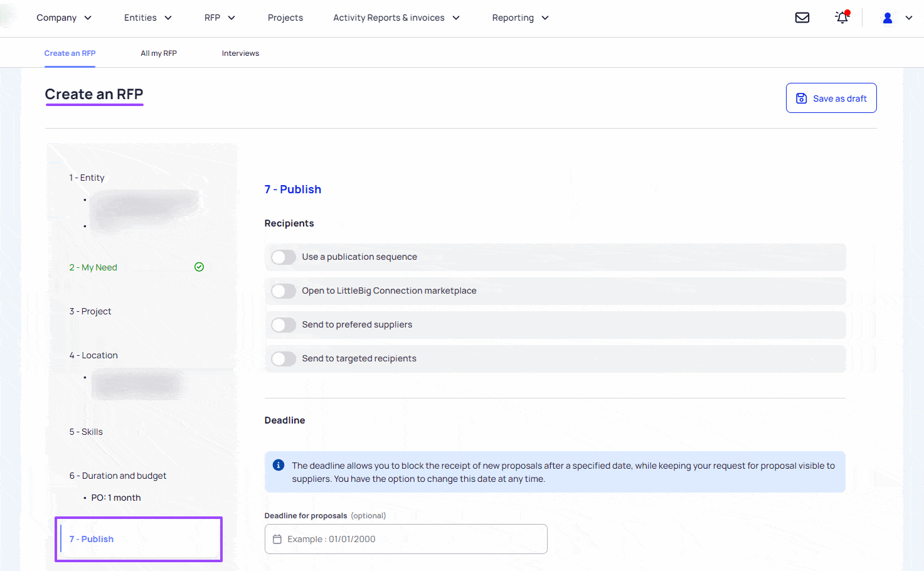Enable Open to LittleBig Connection marketplace
Image resolution: width=924 pixels, height=571 pixels.
(284, 291)
